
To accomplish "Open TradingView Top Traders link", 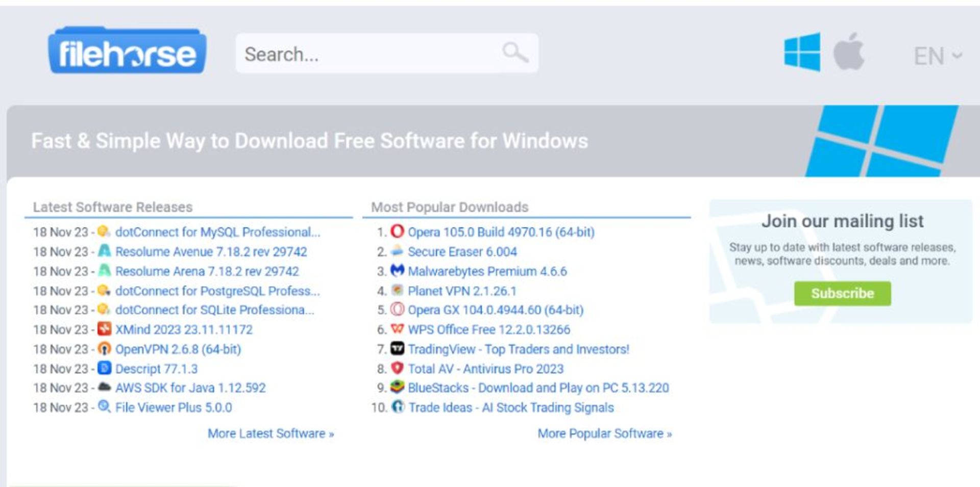I will [x=519, y=349].
